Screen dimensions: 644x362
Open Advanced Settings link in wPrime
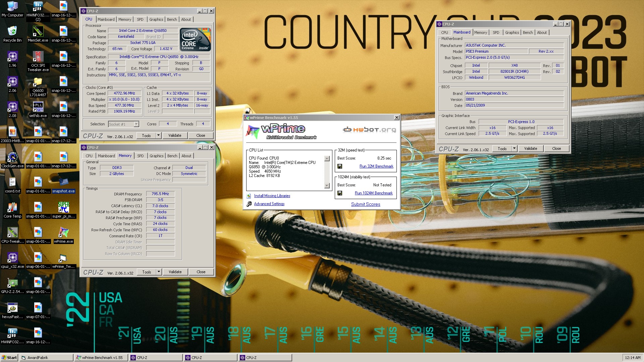269,204
